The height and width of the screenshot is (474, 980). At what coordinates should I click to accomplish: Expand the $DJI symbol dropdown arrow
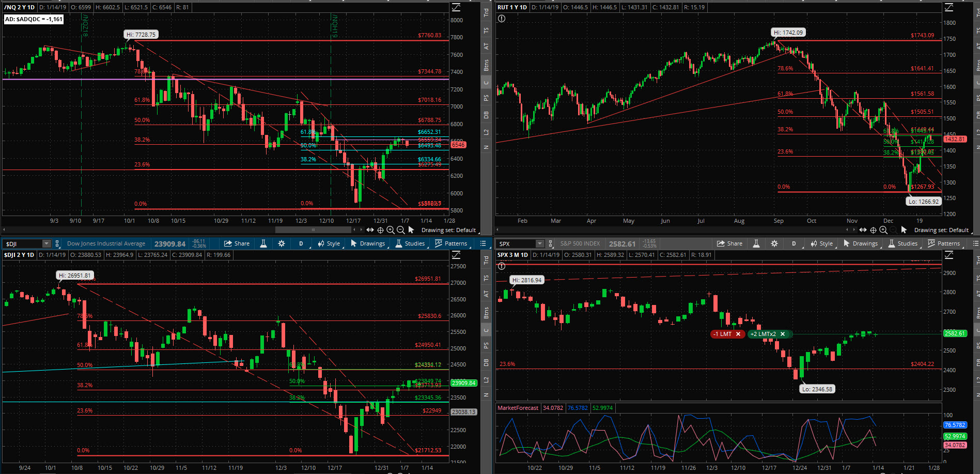tap(46, 243)
